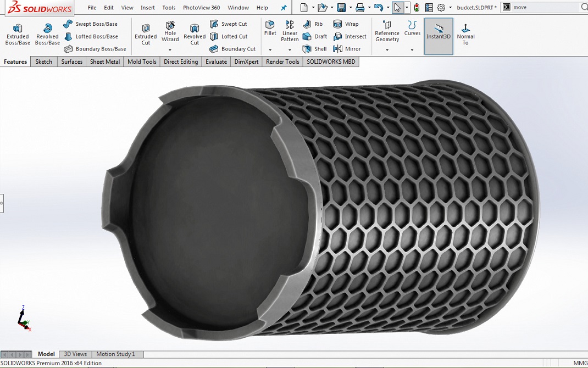Open the PhotoView 360 menu
588x368 pixels.
click(201, 8)
